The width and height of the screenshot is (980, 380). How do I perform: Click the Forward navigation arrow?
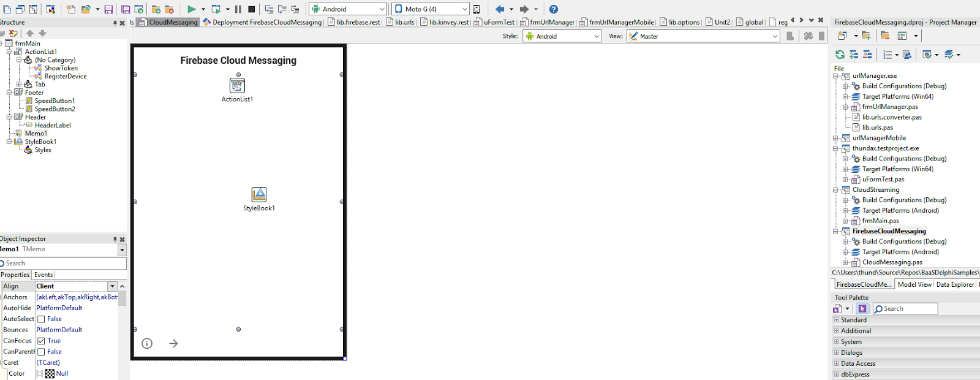[524, 9]
